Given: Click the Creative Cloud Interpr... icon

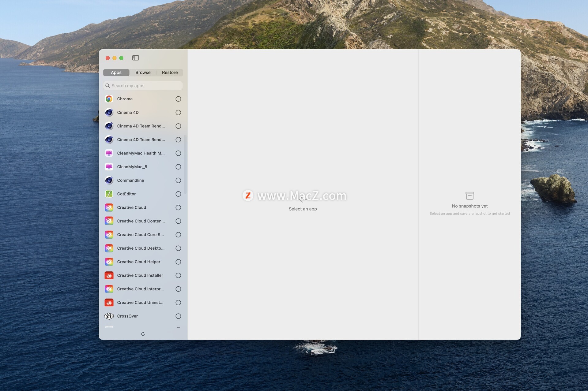Looking at the screenshot, I should coord(109,289).
